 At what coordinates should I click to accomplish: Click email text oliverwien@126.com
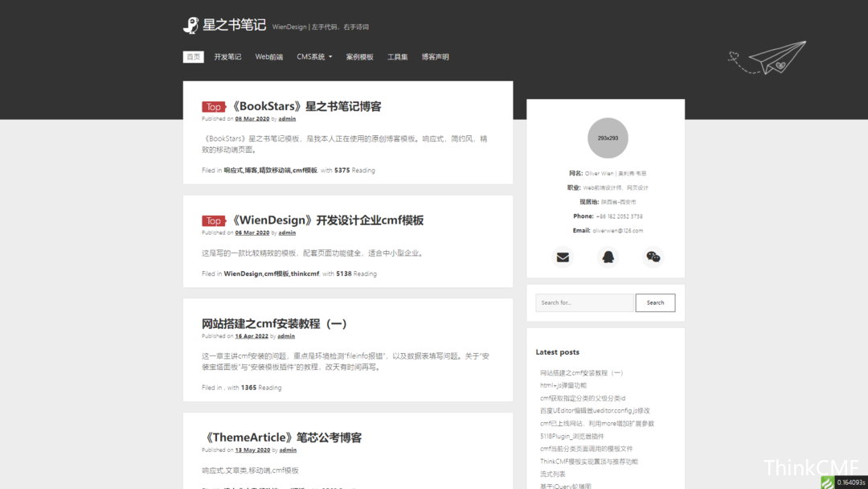point(618,231)
